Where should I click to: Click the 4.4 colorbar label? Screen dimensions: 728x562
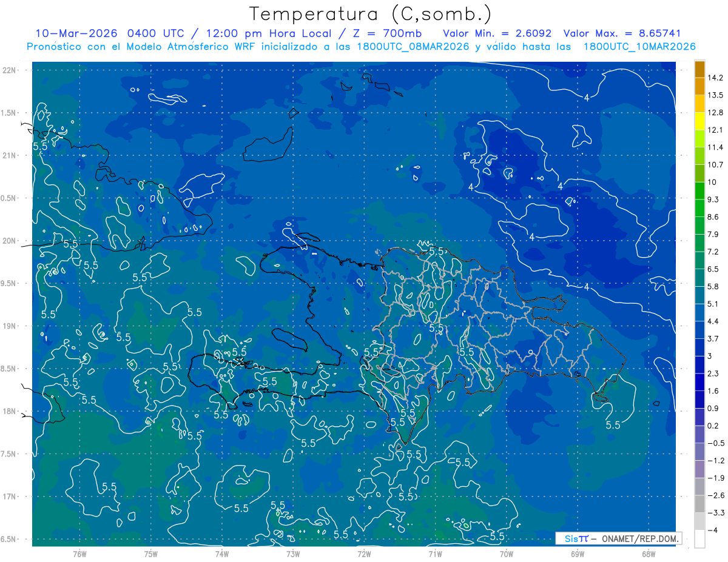[713, 321]
